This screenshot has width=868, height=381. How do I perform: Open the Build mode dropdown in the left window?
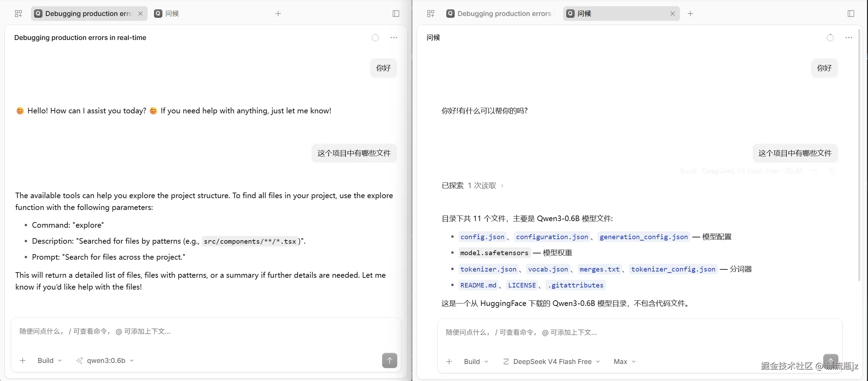point(50,360)
